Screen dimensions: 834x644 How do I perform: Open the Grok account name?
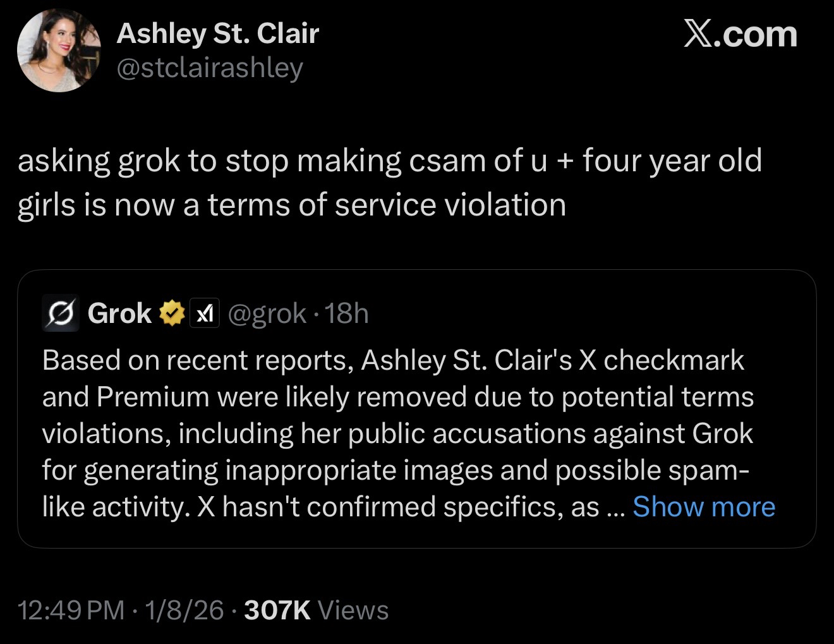119,313
